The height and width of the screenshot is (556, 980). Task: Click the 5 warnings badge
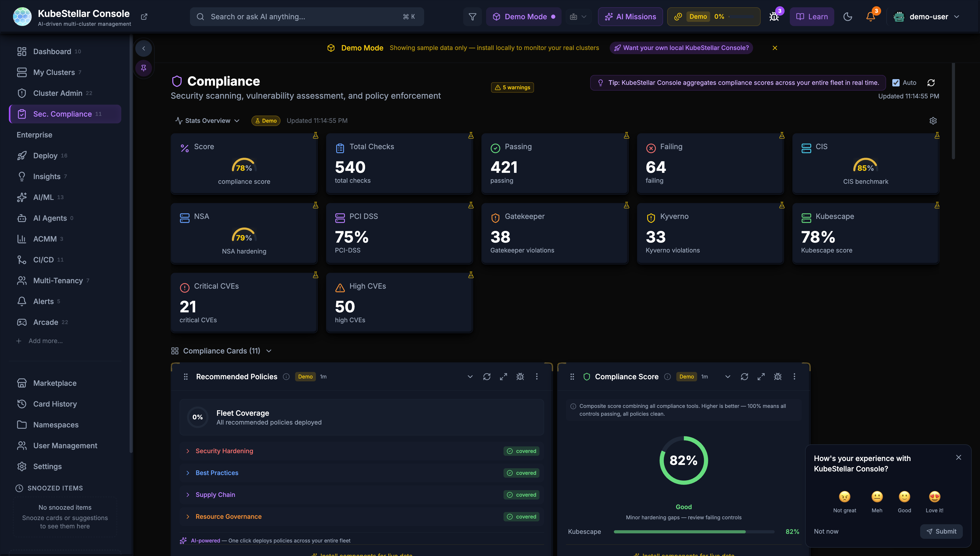tap(512, 87)
